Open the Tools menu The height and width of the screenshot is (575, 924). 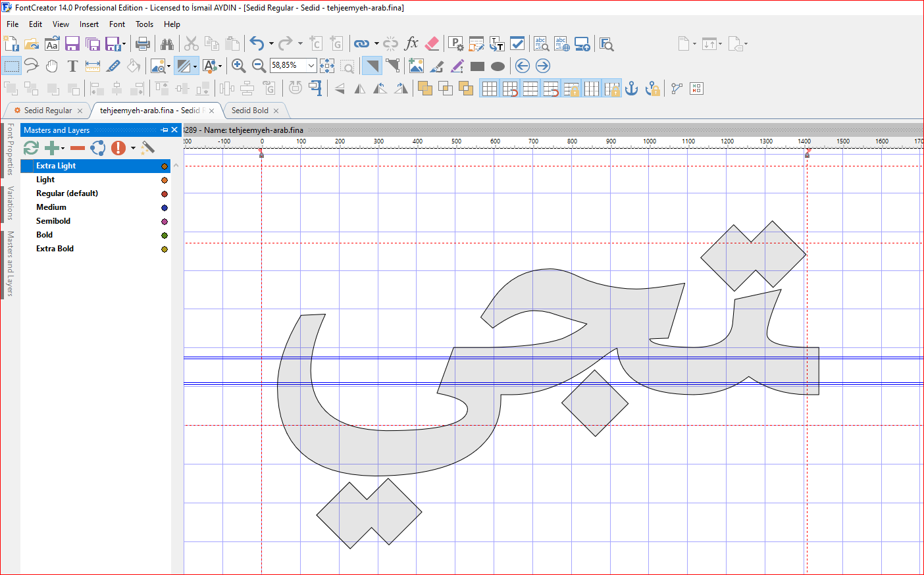144,24
